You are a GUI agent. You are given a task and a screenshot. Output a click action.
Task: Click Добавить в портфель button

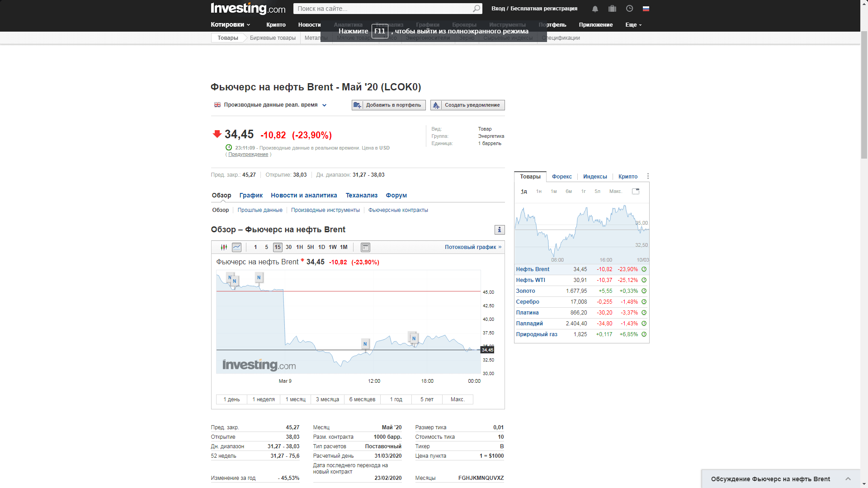point(389,105)
